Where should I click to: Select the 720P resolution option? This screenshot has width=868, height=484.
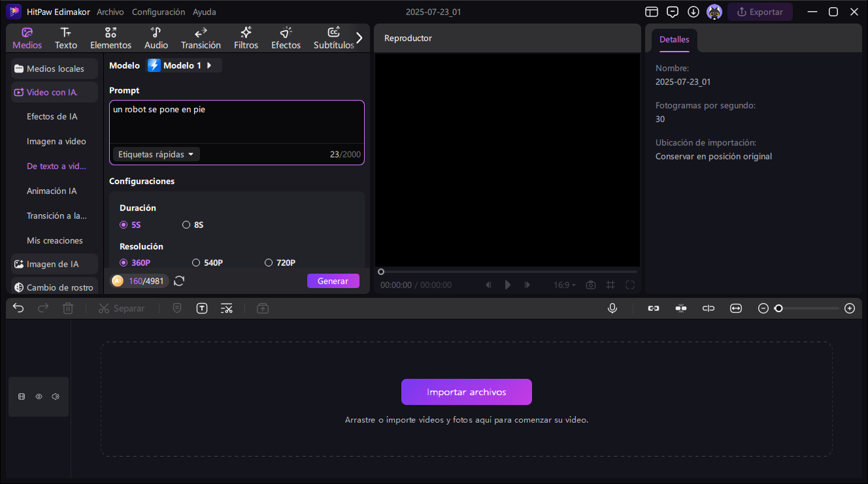coord(280,263)
